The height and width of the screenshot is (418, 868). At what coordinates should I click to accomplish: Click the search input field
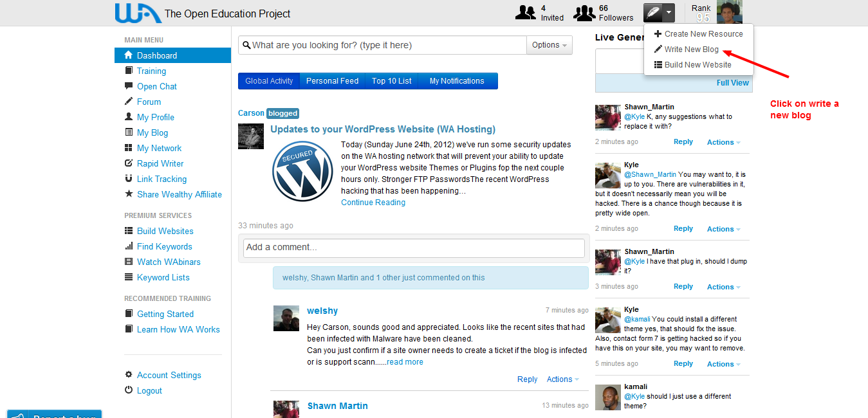(382, 45)
